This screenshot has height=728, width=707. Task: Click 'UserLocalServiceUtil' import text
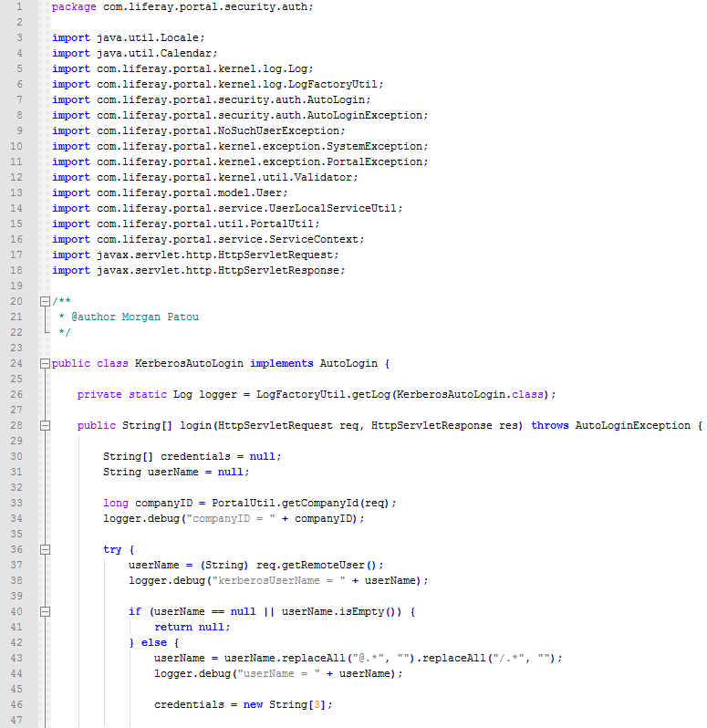(333, 209)
